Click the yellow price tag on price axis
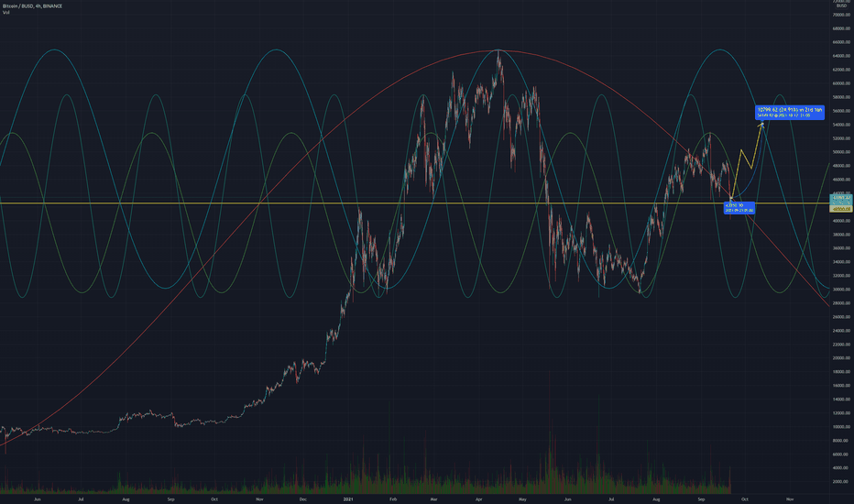The width and height of the screenshot is (854, 504). pyautogui.click(x=841, y=209)
